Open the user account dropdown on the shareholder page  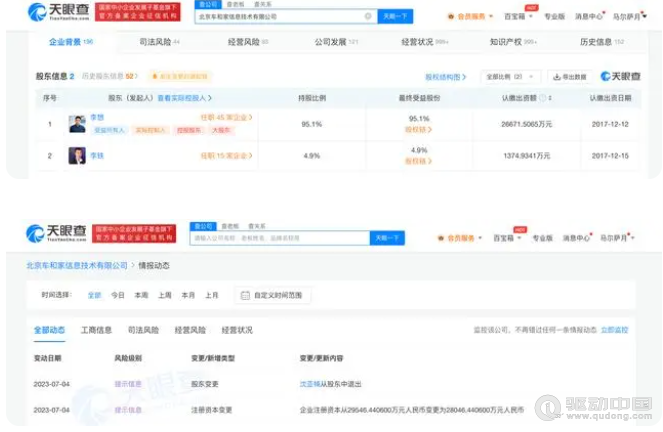[630, 16]
